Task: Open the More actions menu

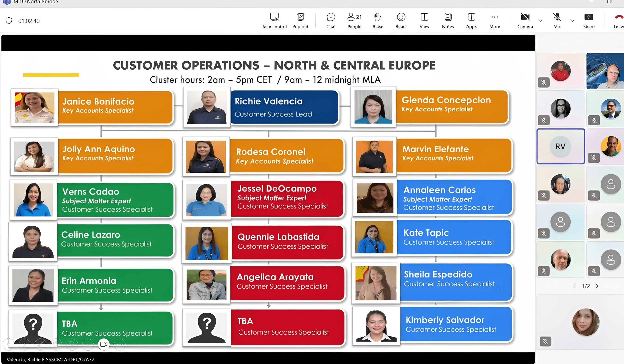Action: pos(495,21)
